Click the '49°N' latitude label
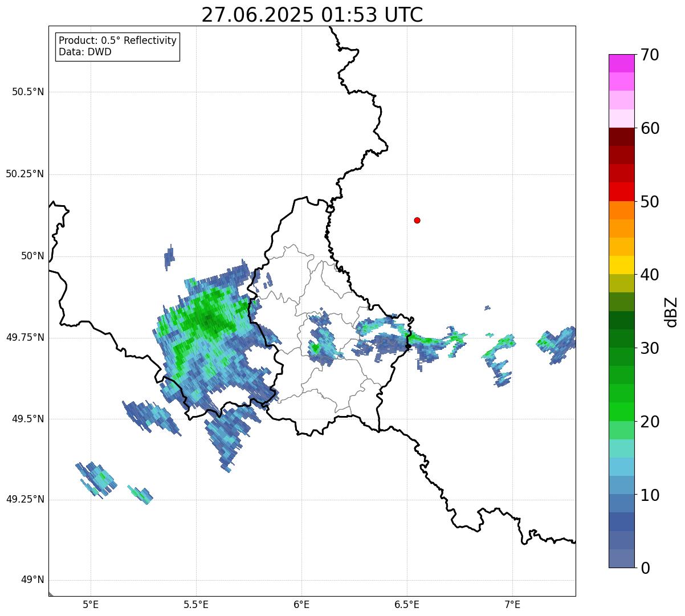 32,580
